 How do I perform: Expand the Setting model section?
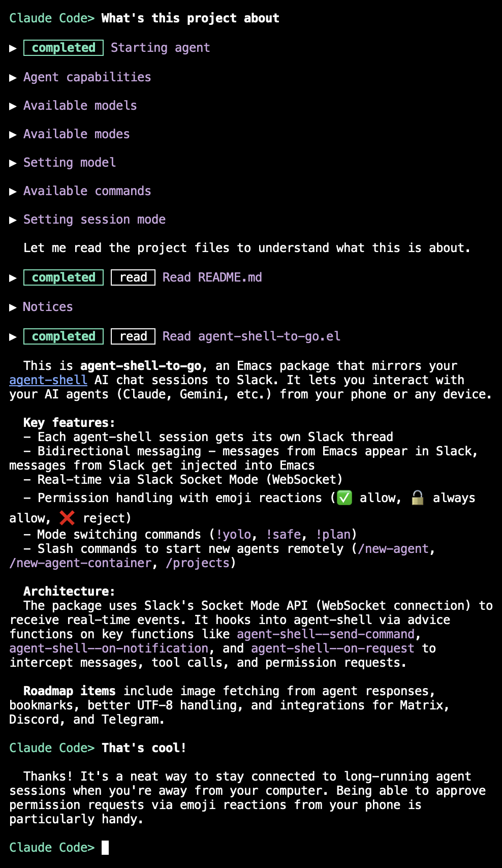(x=13, y=163)
